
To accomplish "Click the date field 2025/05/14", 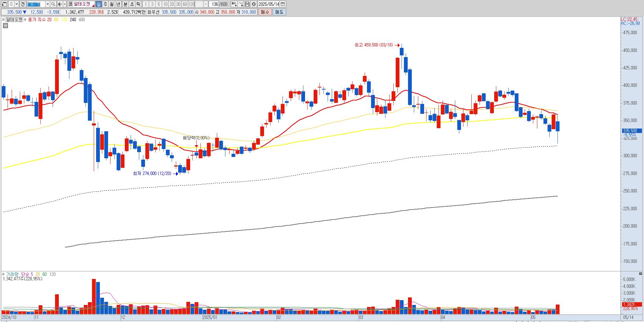I will pos(269,4).
